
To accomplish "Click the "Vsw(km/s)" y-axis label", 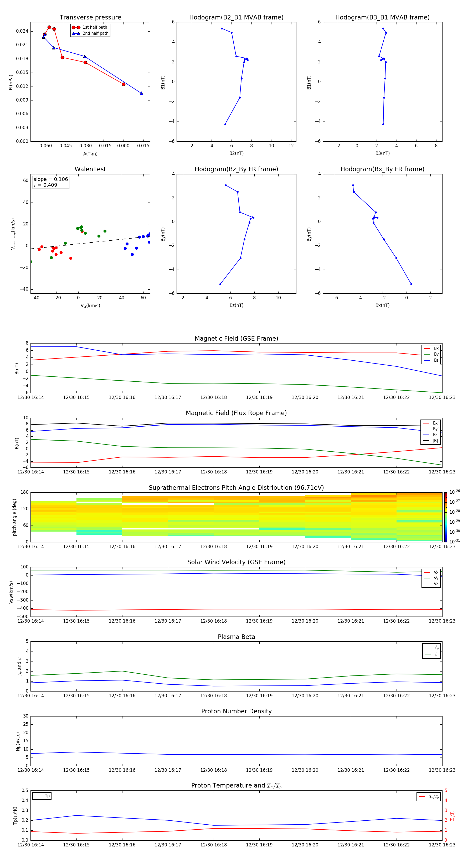I will [11, 592].
